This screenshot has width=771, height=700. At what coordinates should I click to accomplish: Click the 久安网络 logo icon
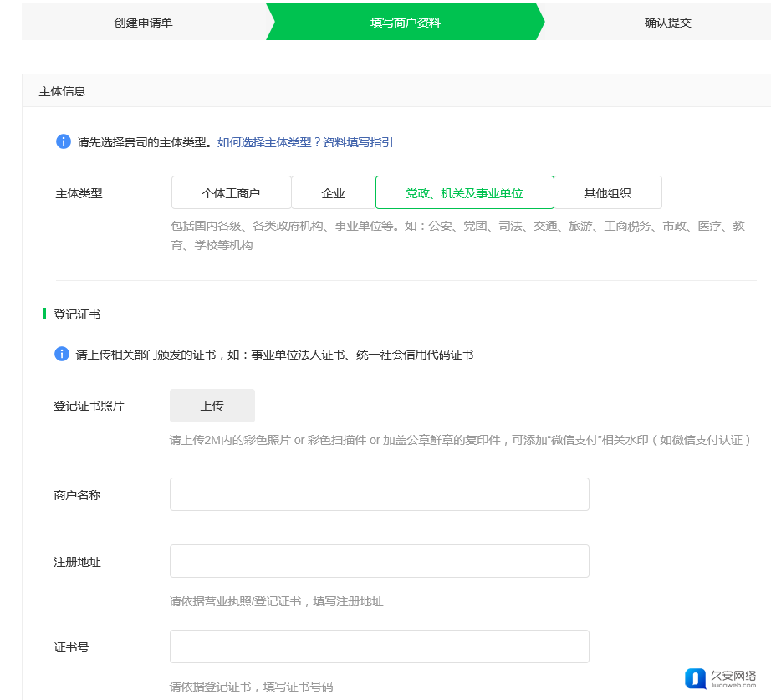coord(695,678)
